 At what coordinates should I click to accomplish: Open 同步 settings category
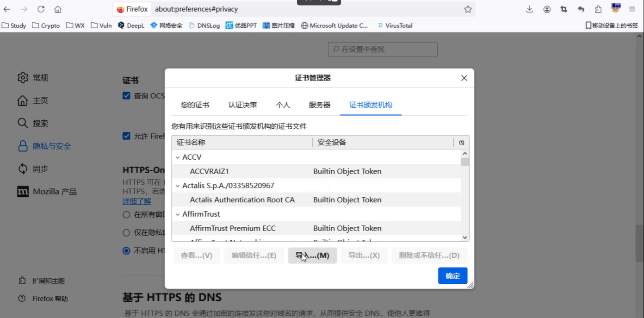pyautogui.click(x=33, y=169)
